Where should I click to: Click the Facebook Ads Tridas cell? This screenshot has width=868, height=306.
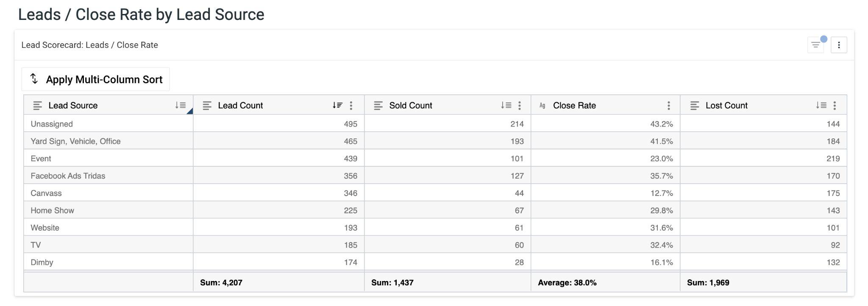(x=68, y=176)
